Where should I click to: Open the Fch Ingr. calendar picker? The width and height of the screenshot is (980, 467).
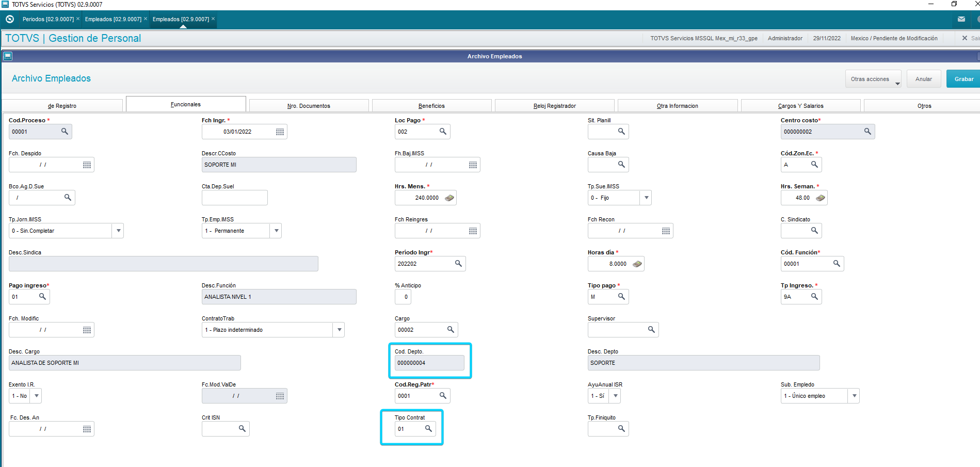coord(280,132)
